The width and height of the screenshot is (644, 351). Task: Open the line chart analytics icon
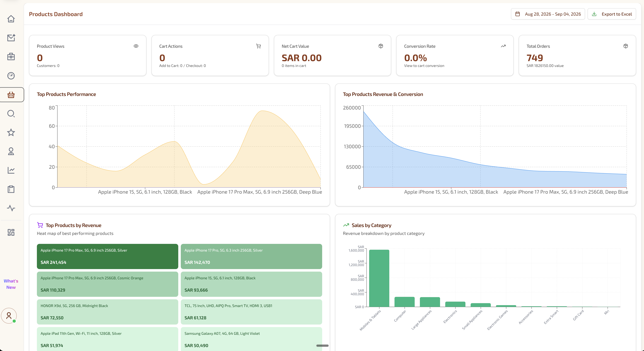pyautogui.click(x=11, y=170)
